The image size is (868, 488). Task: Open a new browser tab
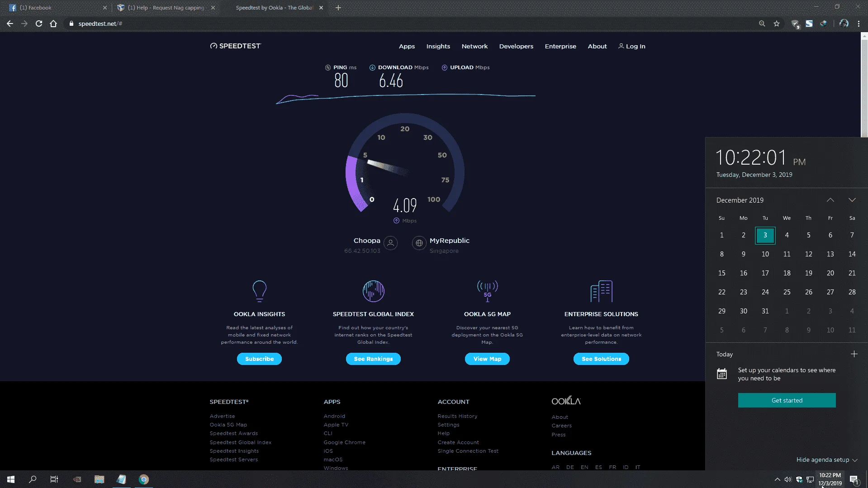pyautogui.click(x=338, y=8)
